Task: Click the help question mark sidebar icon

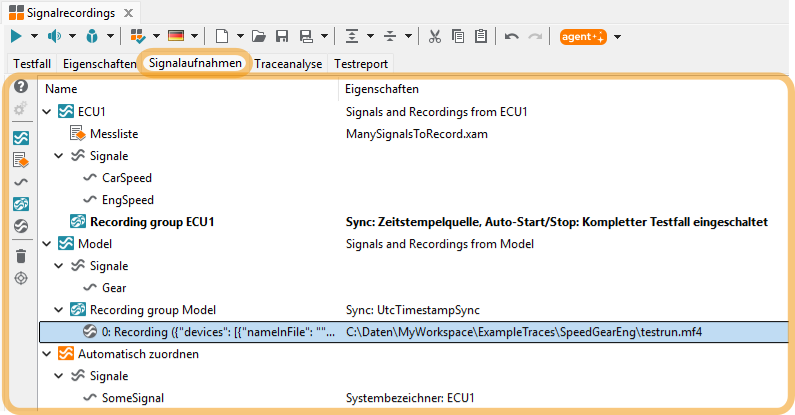Action: [x=21, y=86]
